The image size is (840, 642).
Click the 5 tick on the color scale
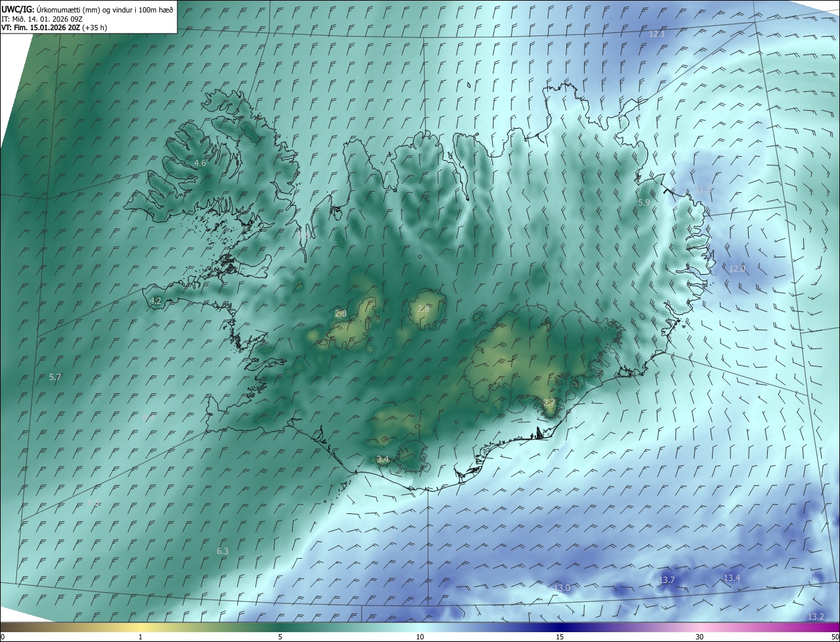pos(280,637)
